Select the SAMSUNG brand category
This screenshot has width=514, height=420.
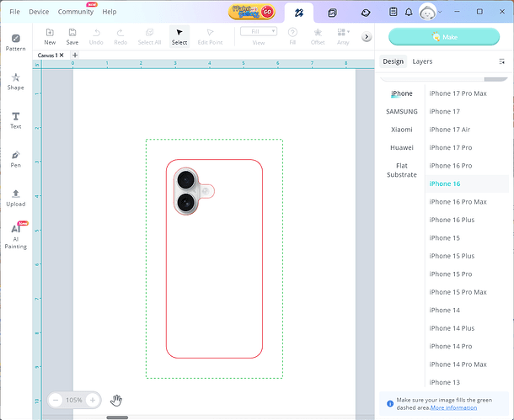[402, 111]
